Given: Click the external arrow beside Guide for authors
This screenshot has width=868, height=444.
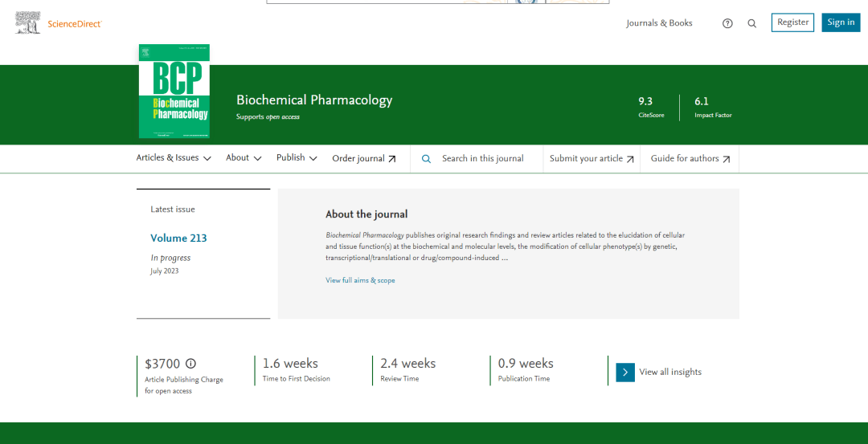Looking at the screenshot, I should (727, 159).
